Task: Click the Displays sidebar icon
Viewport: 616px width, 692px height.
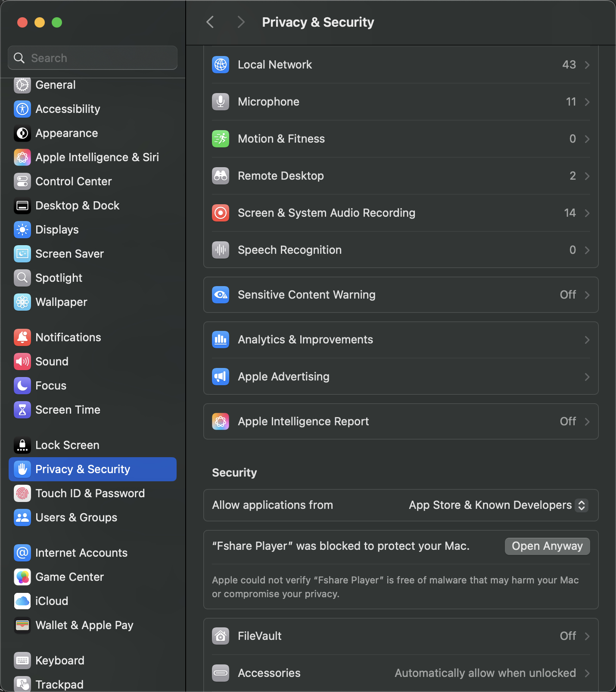Action: point(22,230)
